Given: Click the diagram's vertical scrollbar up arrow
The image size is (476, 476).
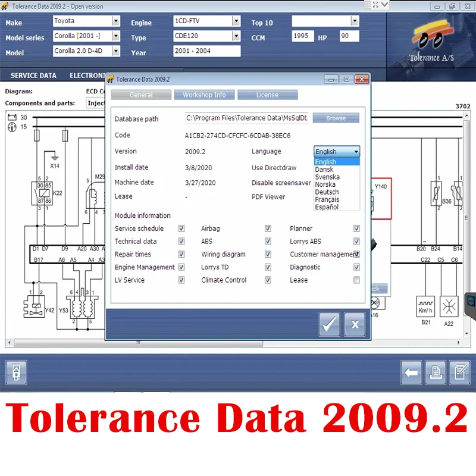Looking at the screenshot, I should point(466,115).
